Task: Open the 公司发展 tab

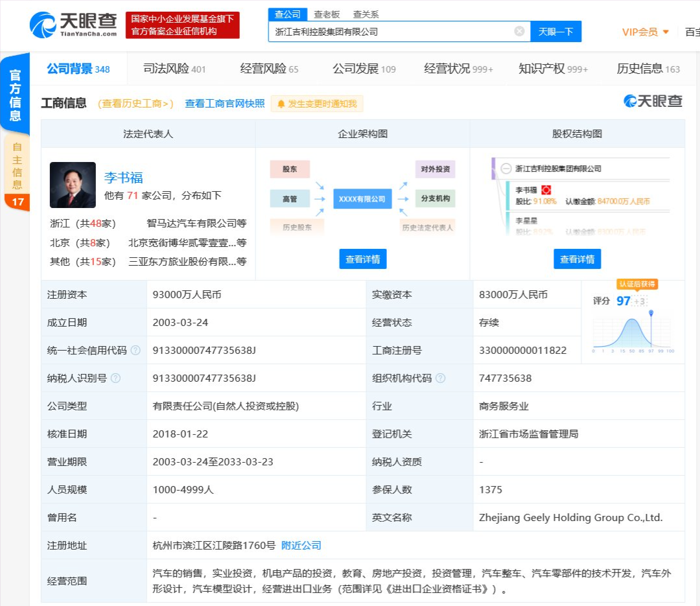Action: [x=364, y=69]
